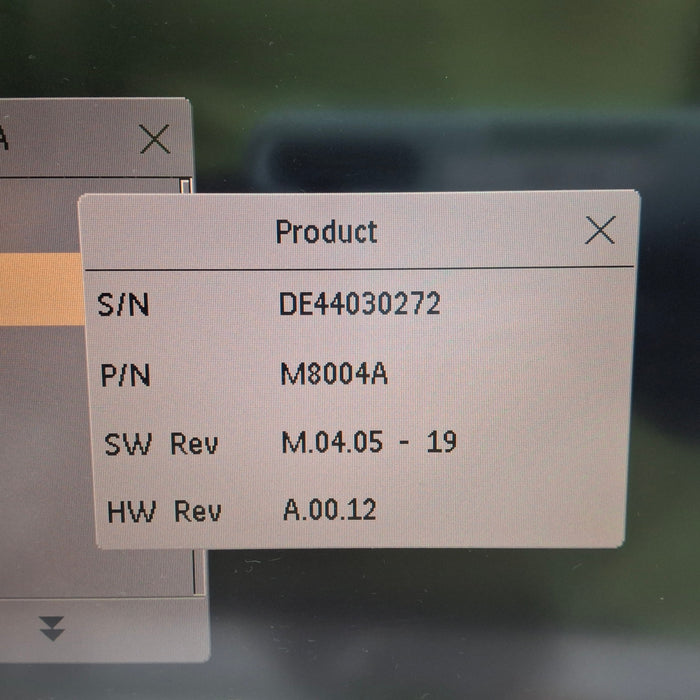
Task: Select part number M8004A
Action: 334,374
